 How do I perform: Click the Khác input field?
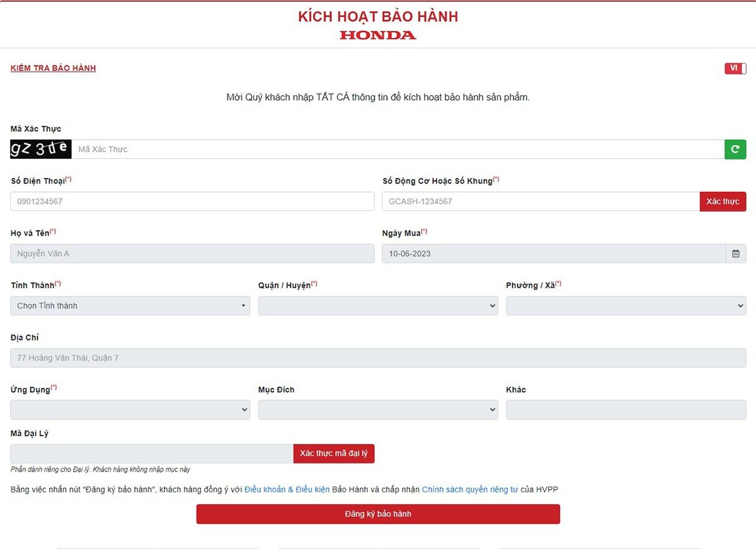tap(626, 409)
